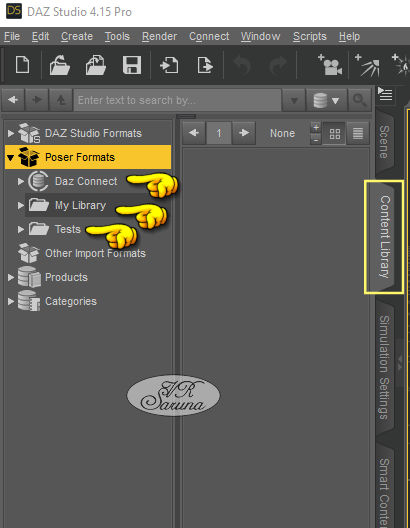Open the Connect menu

[x=209, y=36]
